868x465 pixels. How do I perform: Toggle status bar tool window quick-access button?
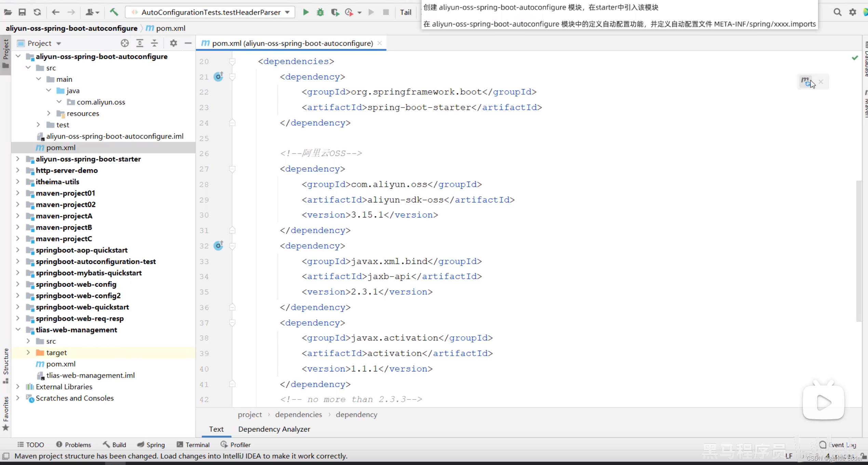click(x=6, y=456)
